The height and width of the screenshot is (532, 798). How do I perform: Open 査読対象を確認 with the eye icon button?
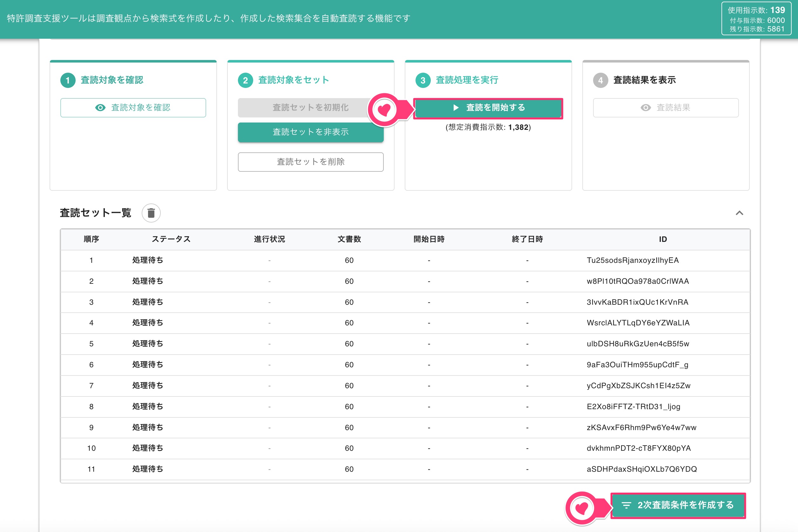click(x=133, y=108)
